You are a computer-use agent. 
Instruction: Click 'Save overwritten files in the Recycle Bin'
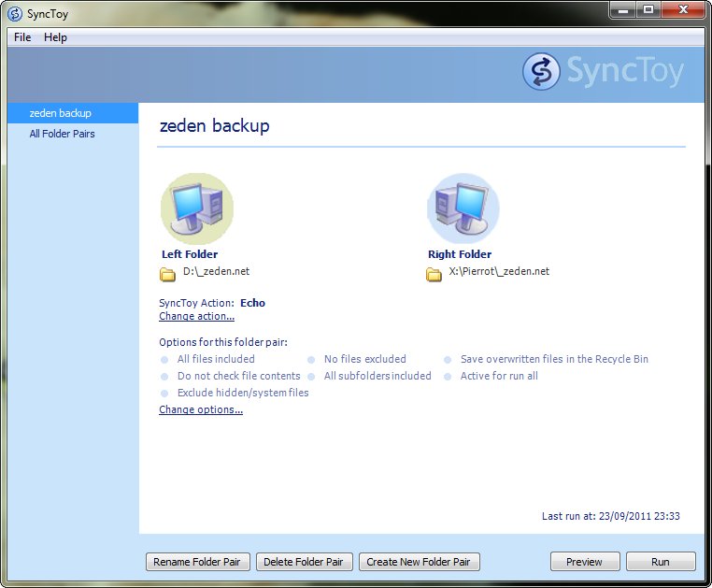click(x=554, y=359)
